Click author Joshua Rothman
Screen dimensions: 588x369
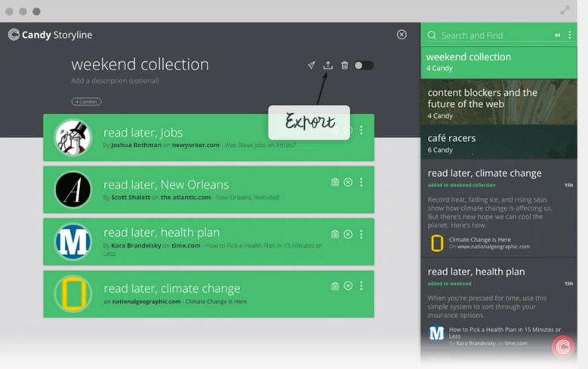(x=136, y=145)
